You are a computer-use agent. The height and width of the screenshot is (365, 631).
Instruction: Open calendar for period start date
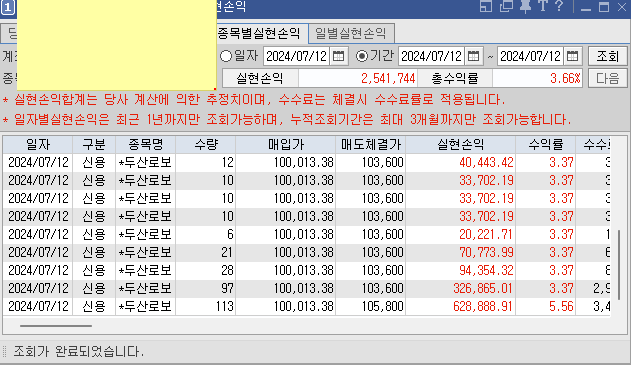point(474,56)
